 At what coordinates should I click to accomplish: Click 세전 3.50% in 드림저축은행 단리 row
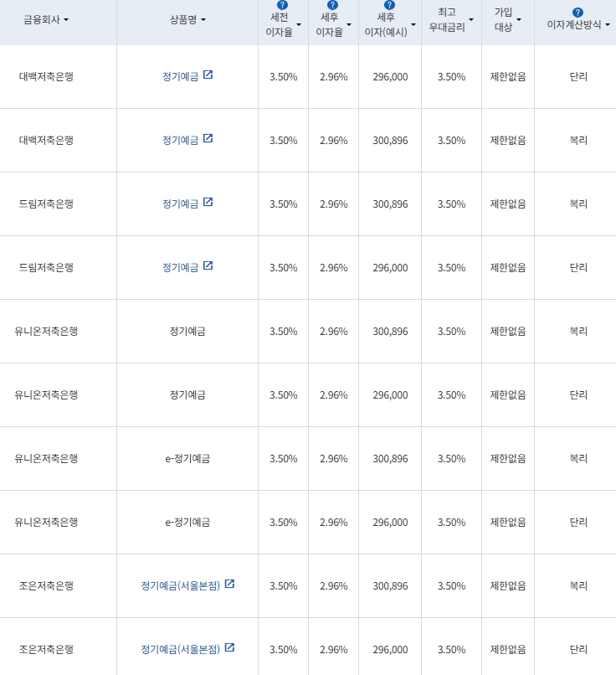click(x=284, y=268)
